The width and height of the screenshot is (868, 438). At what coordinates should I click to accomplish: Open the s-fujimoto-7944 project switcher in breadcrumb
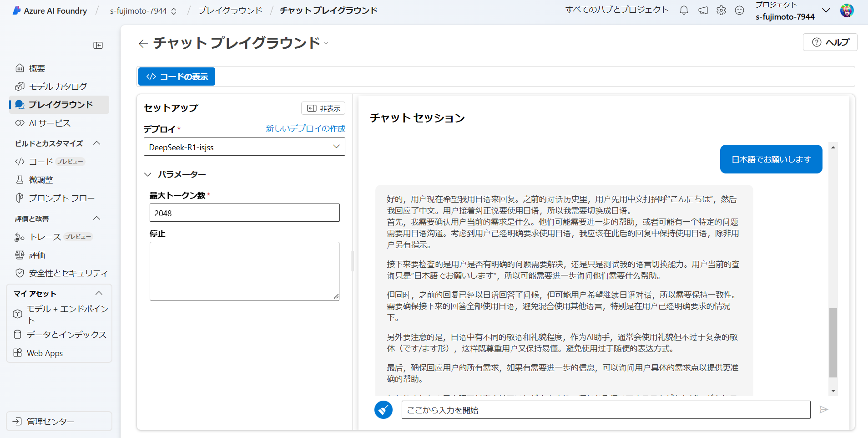[143, 10]
